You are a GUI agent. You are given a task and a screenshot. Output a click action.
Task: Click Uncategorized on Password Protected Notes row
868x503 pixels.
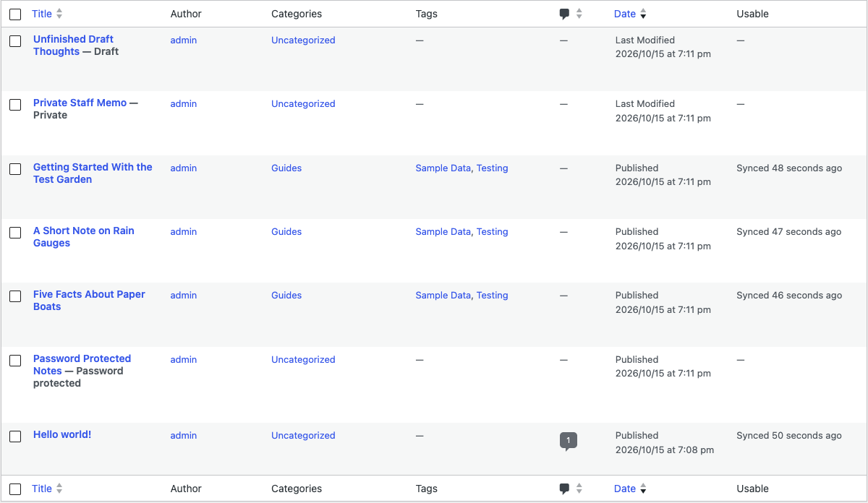[x=303, y=359]
